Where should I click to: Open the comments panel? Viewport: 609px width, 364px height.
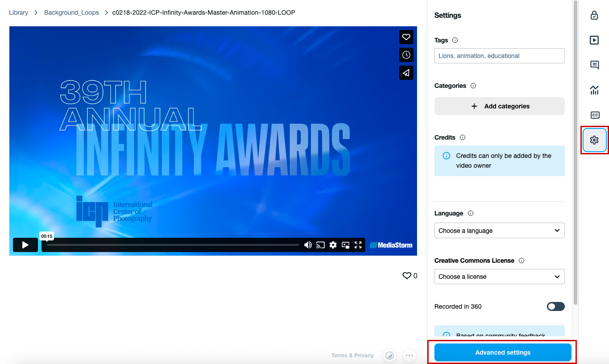click(594, 65)
